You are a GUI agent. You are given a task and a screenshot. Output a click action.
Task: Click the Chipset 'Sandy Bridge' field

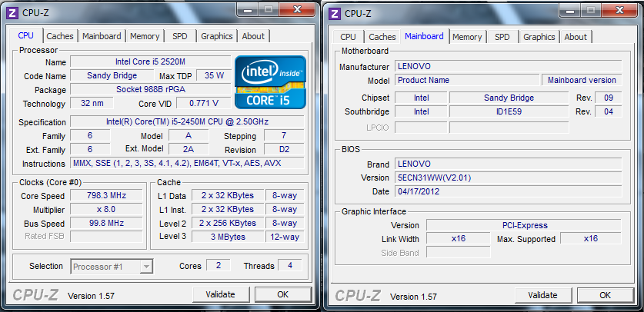[x=509, y=98]
